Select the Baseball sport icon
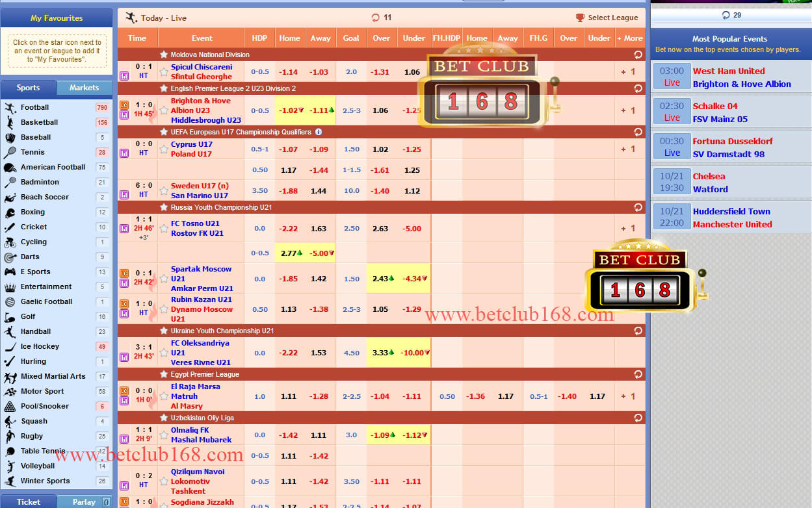Viewport: 812px width, 508px height. pyautogui.click(x=10, y=137)
